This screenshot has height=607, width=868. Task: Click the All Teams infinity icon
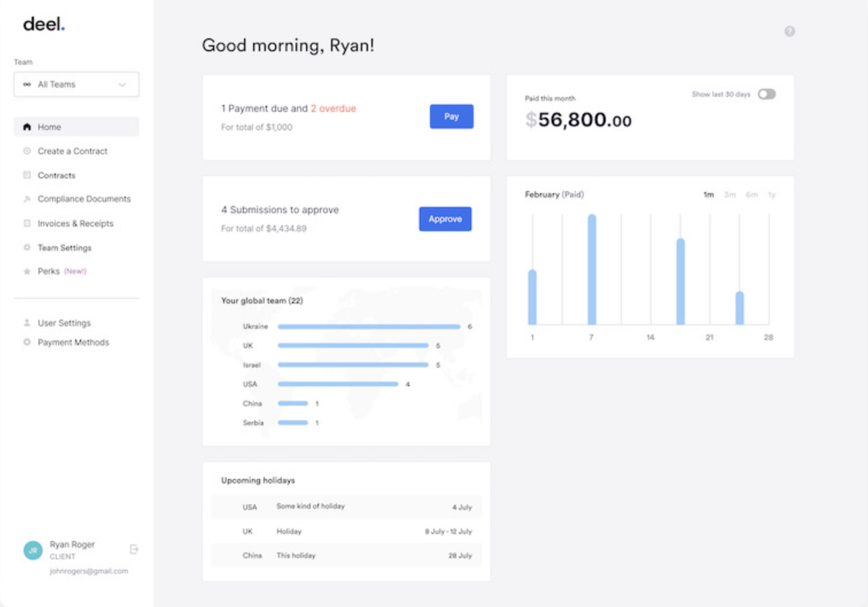click(27, 84)
